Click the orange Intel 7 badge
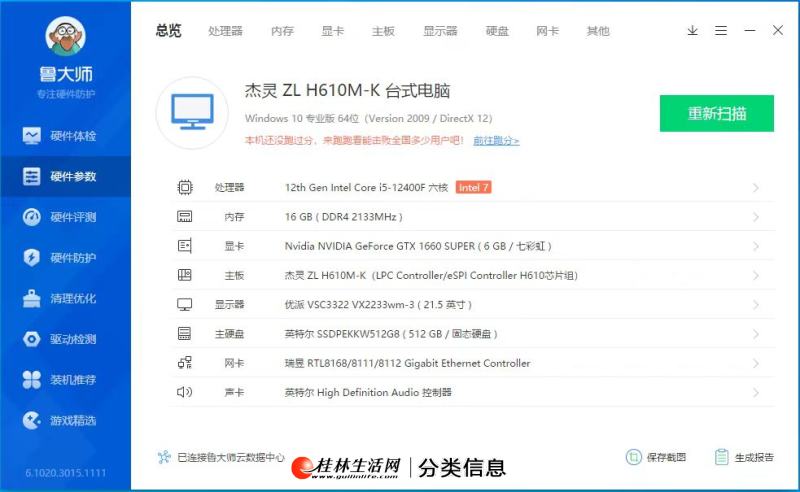This screenshot has height=492, width=800. (x=473, y=187)
